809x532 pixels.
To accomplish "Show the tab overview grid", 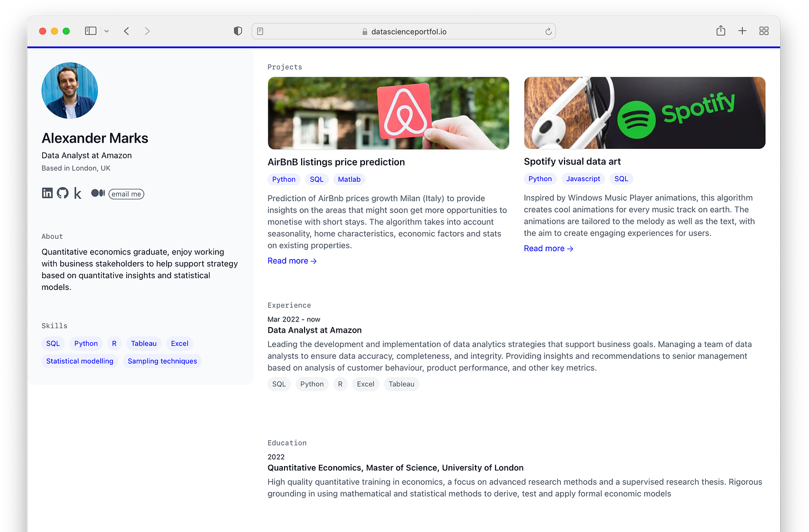I will pos(764,31).
